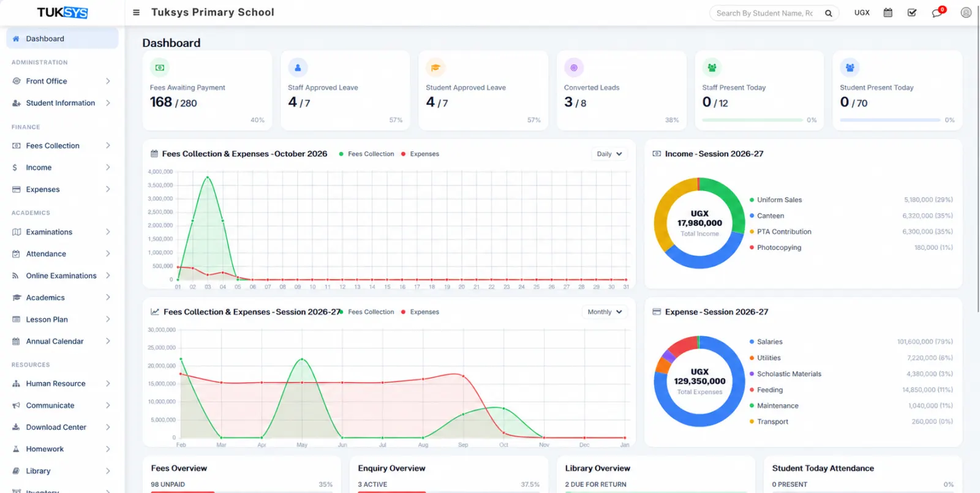The height and width of the screenshot is (493, 980).
Task: Click the Income dollar icon in sidebar
Action: pos(15,167)
